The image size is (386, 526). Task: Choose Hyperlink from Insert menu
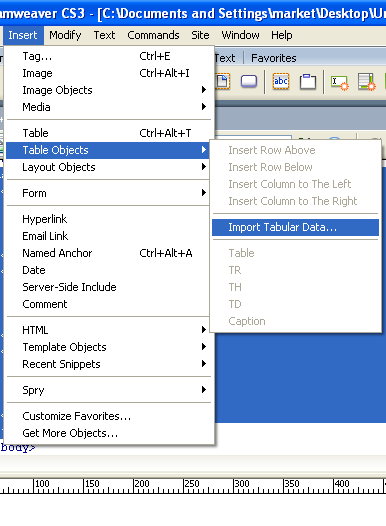coord(108,219)
